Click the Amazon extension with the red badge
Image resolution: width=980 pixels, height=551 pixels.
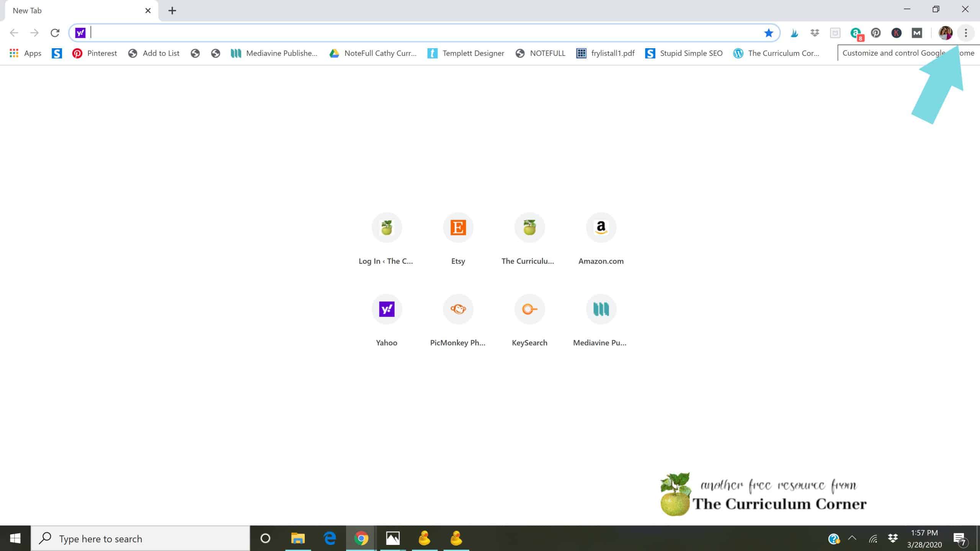pos(856,33)
